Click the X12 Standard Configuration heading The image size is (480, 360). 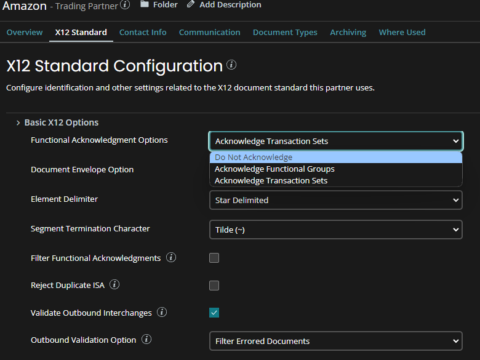pos(115,66)
